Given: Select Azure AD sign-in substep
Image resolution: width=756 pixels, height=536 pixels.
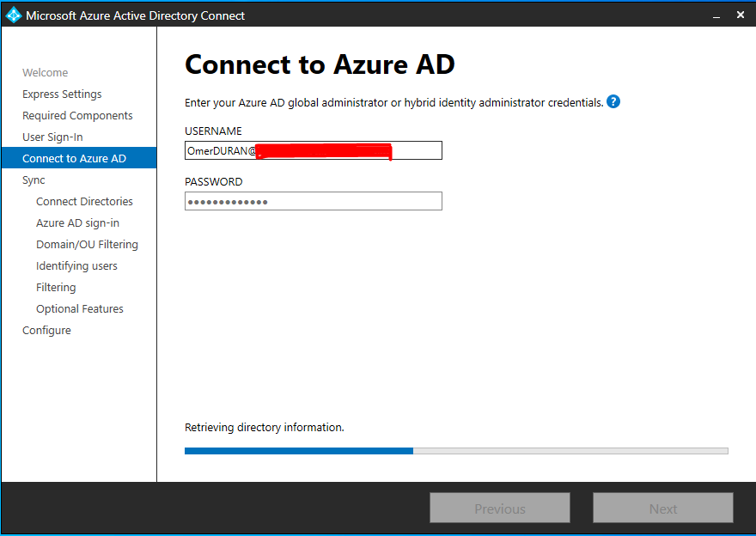Looking at the screenshot, I should (x=77, y=223).
